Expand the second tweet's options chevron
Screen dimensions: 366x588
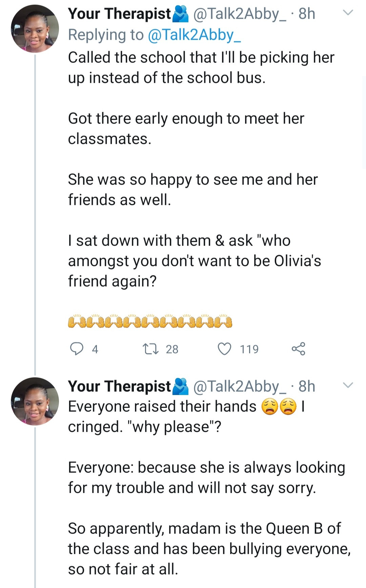pos(348,385)
